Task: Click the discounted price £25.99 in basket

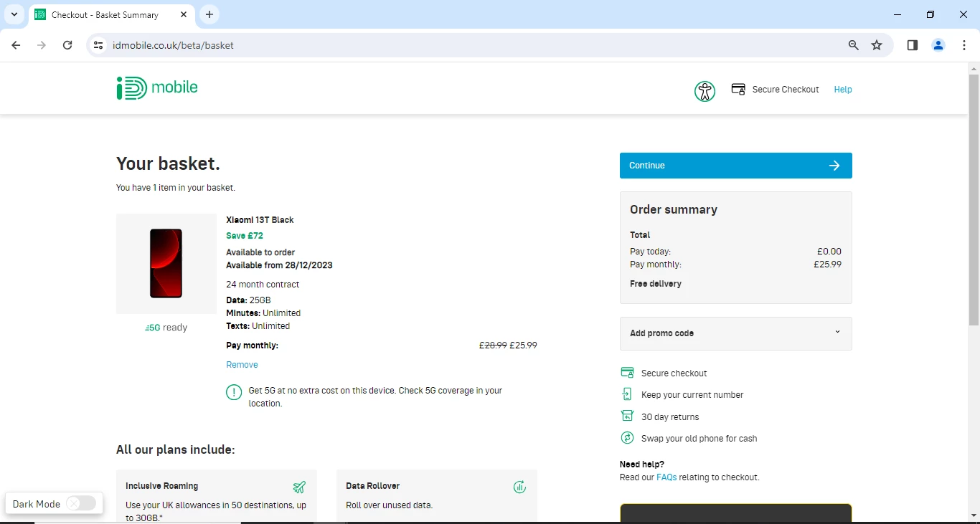Action: (523, 346)
